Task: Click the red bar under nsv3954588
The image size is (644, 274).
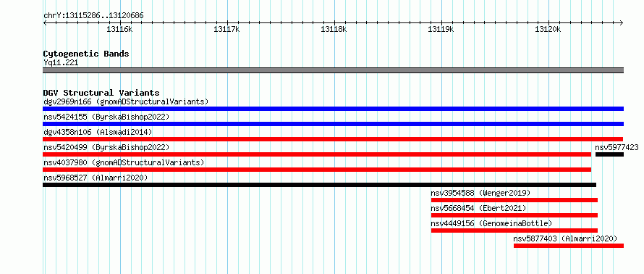Action: pos(514,200)
